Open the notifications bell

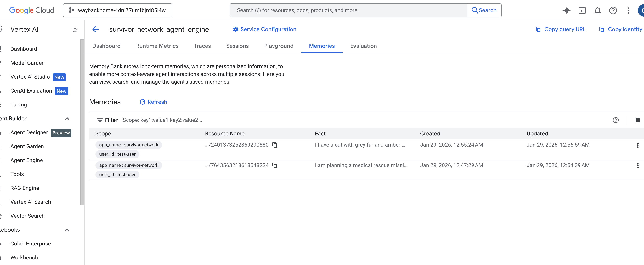pyautogui.click(x=597, y=10)
